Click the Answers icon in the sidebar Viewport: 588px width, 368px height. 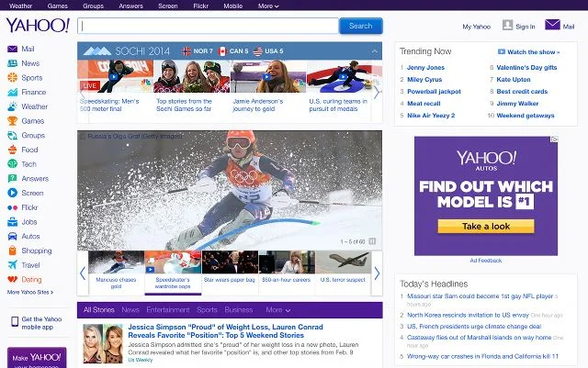click(12, 178)
